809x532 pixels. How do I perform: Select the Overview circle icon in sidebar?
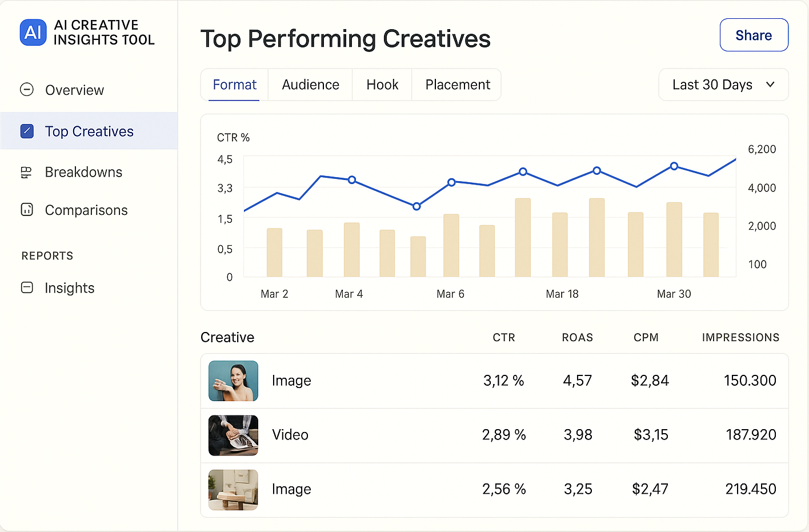click(x=27, y=90)
